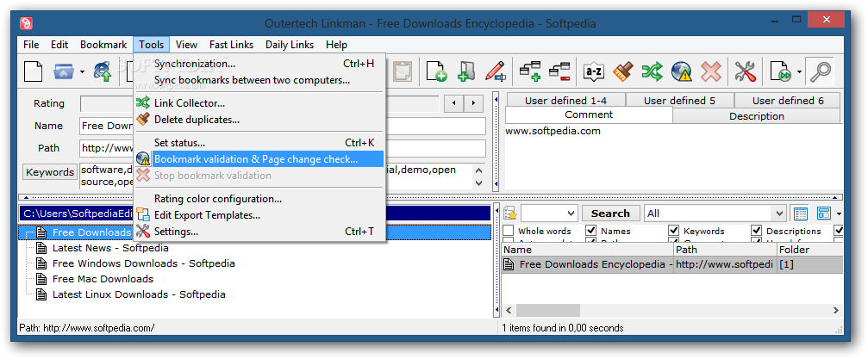Click the panel layout view icon

(x=824, y=214)
